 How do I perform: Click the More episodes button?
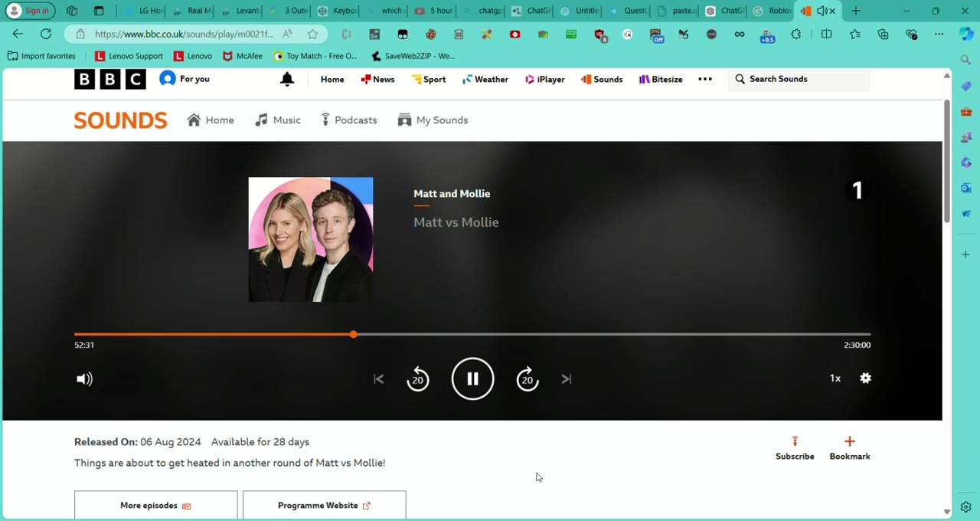(156, 506)
